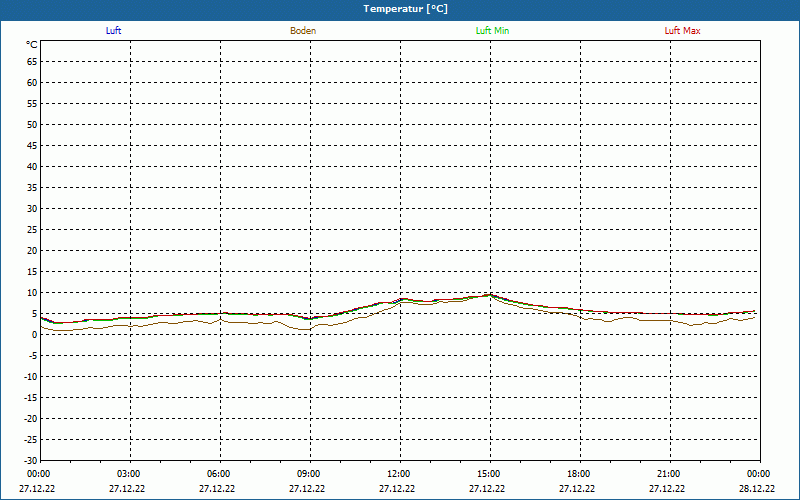Click the -15 y-axis value

[31, 398]
